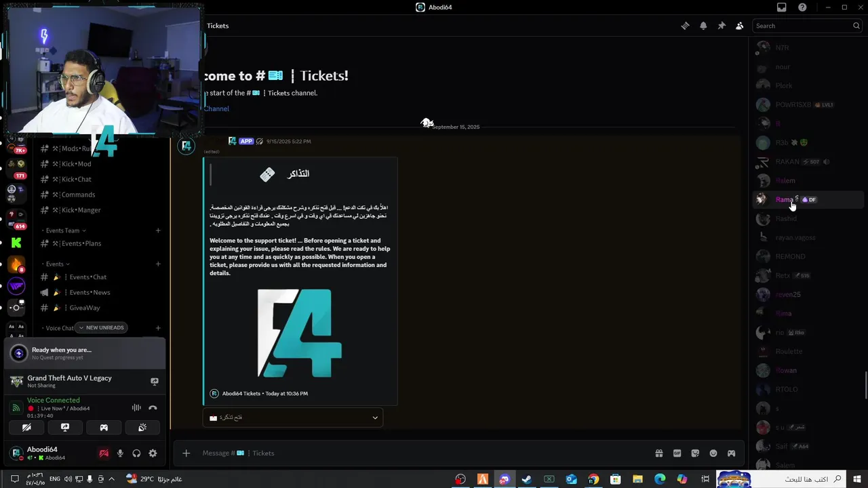Disconnect from voice call
The image size is (868, 488).
click(153, 407)
